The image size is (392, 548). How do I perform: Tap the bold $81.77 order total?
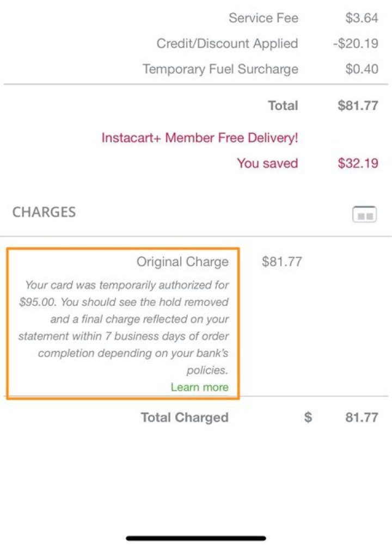click(x=358, y=106)
